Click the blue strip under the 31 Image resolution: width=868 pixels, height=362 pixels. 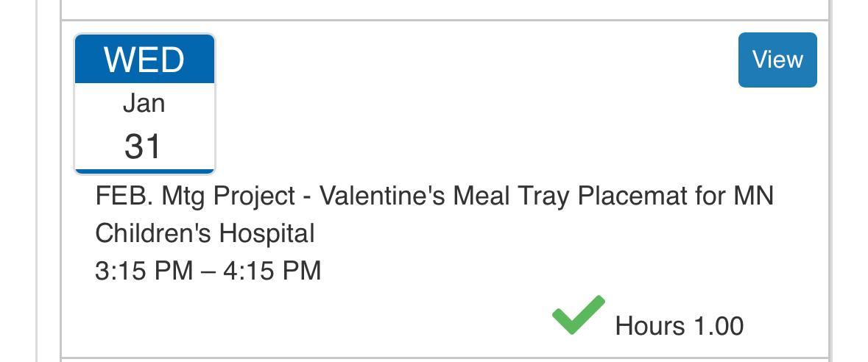coord(144,171)
